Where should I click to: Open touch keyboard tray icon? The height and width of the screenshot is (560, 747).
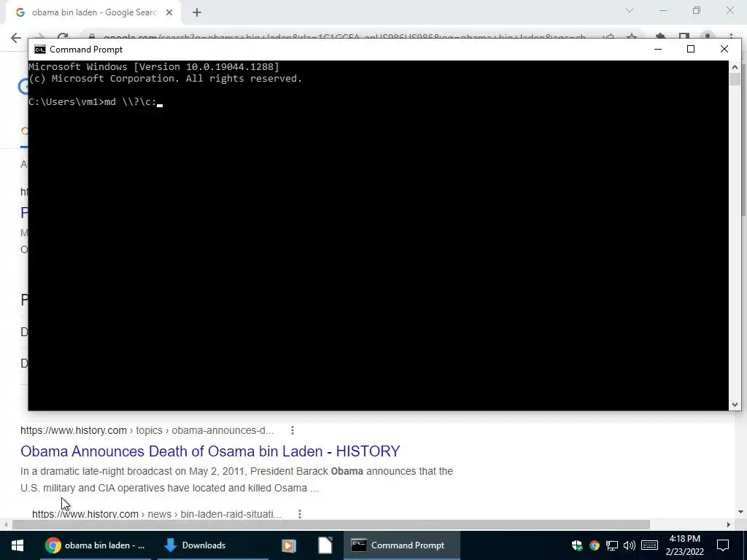coord(649,545)
